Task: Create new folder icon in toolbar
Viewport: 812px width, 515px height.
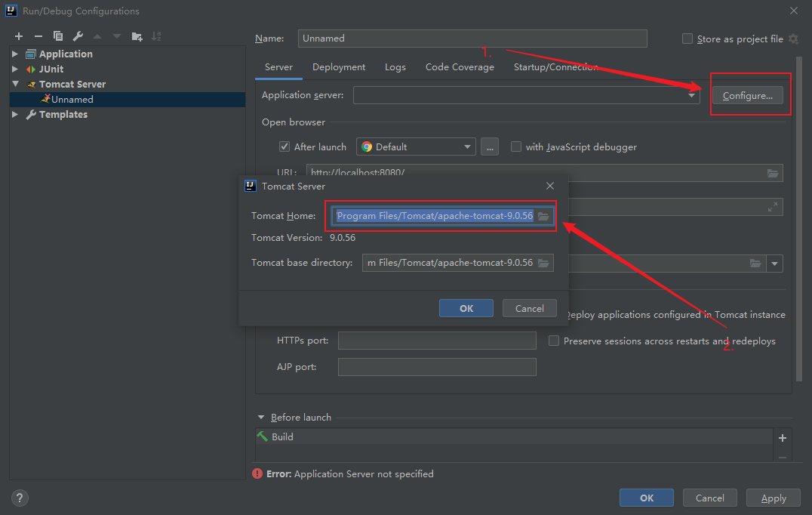Action: pyautogui.click(x=137, y=36)
